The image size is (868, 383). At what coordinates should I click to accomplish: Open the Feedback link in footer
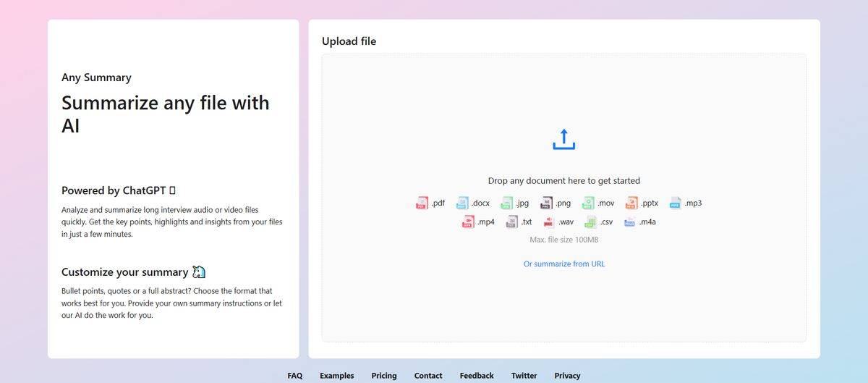[x=477, y=376]
